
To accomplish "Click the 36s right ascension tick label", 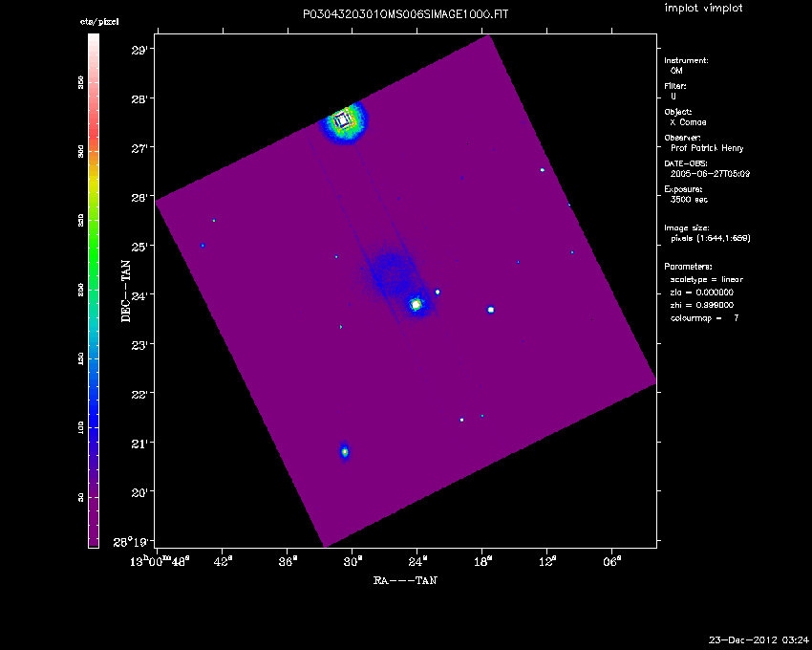I will point(289,561).
